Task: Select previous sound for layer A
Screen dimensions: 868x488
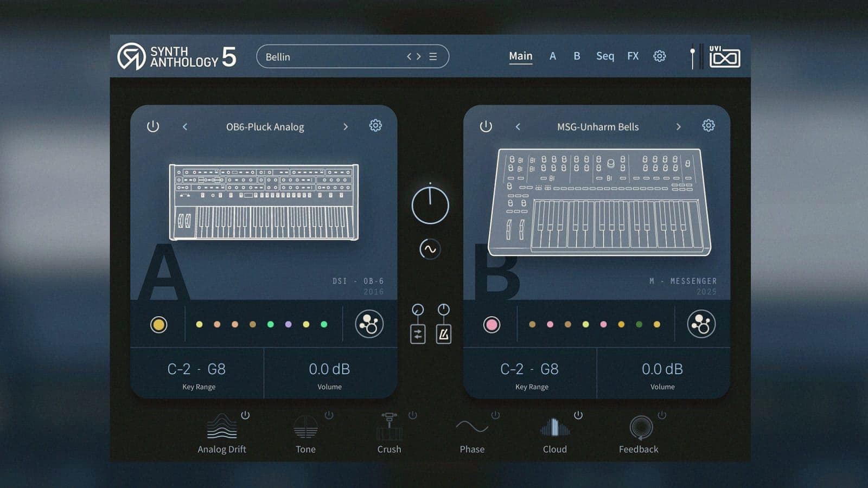Action: coord(185,126)
